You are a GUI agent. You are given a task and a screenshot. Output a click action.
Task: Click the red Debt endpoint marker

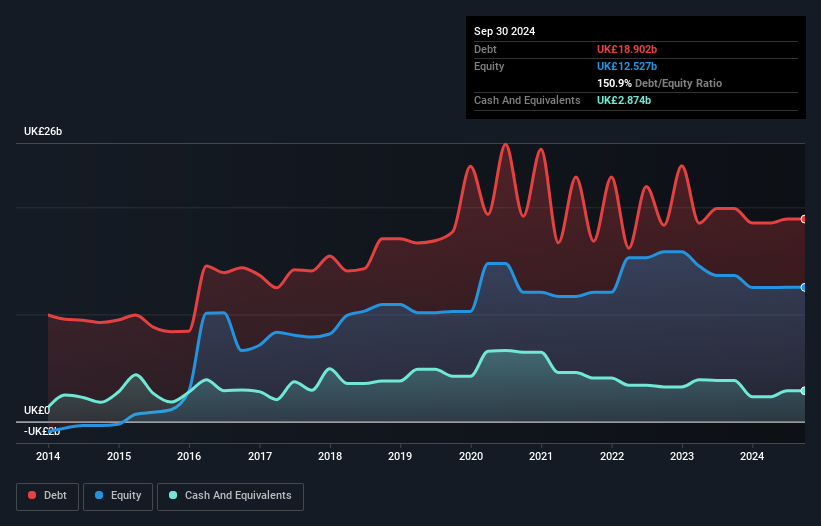(804, 219)
